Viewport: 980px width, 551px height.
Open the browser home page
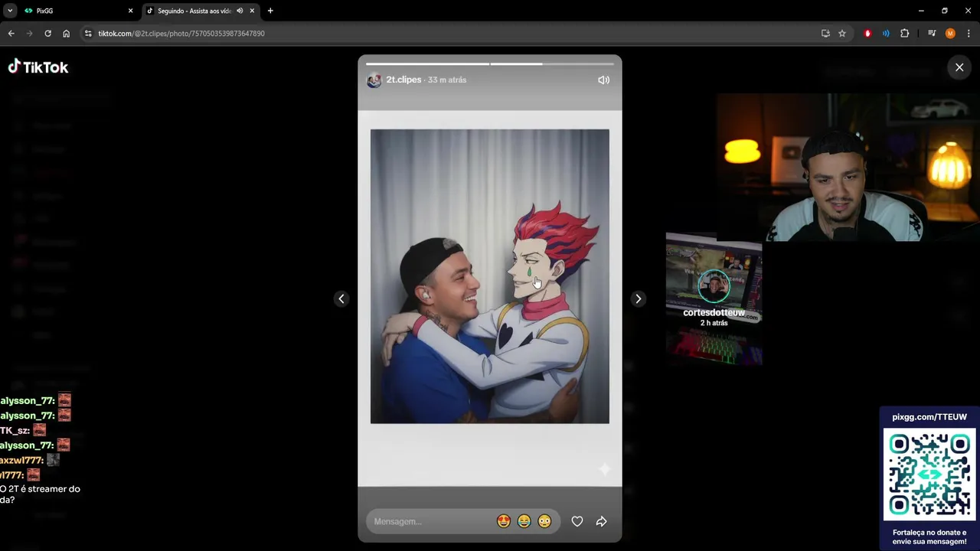point(66,34)
